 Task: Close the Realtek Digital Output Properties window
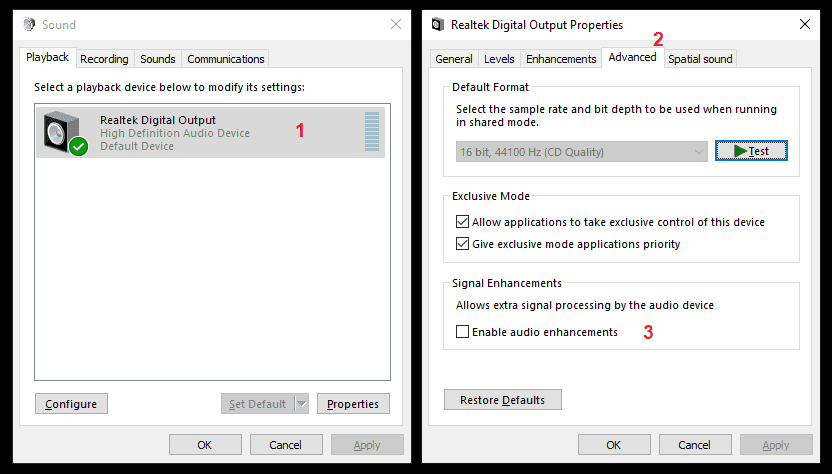(x=805, y=24)
